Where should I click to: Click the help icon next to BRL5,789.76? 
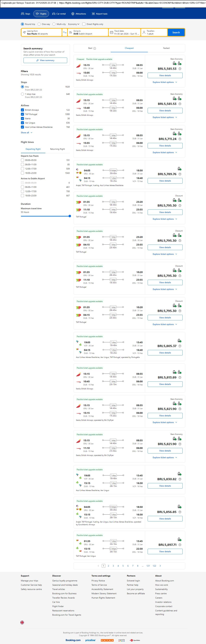pyautogui.click(x=180, y=174)
